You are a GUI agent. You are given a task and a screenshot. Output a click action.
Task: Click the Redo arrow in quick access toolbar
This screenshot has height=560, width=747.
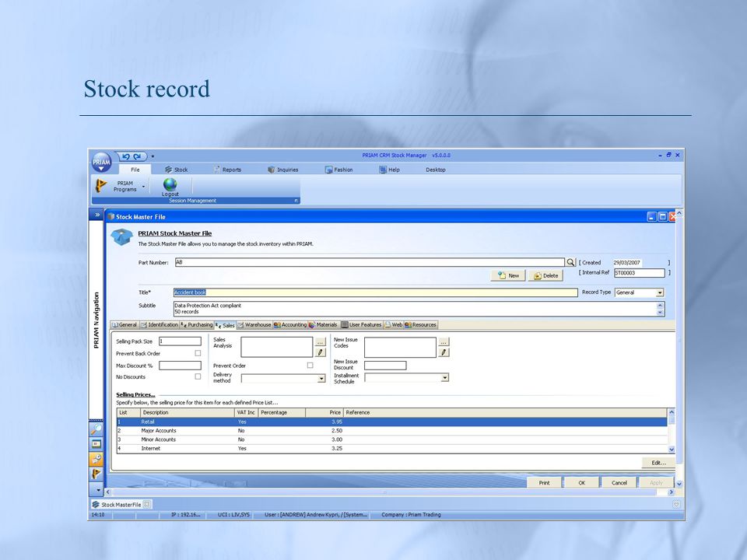(x=137, y=156)
